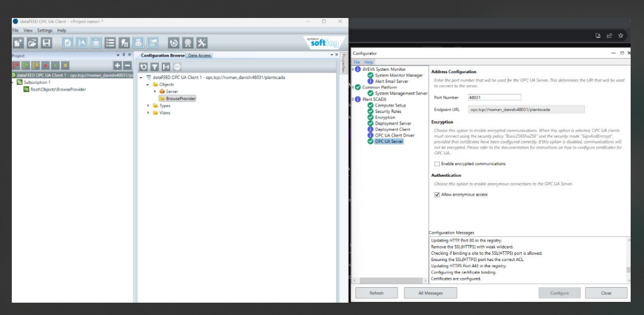Select OPC UA Client Driver tree item

point(394,136)
